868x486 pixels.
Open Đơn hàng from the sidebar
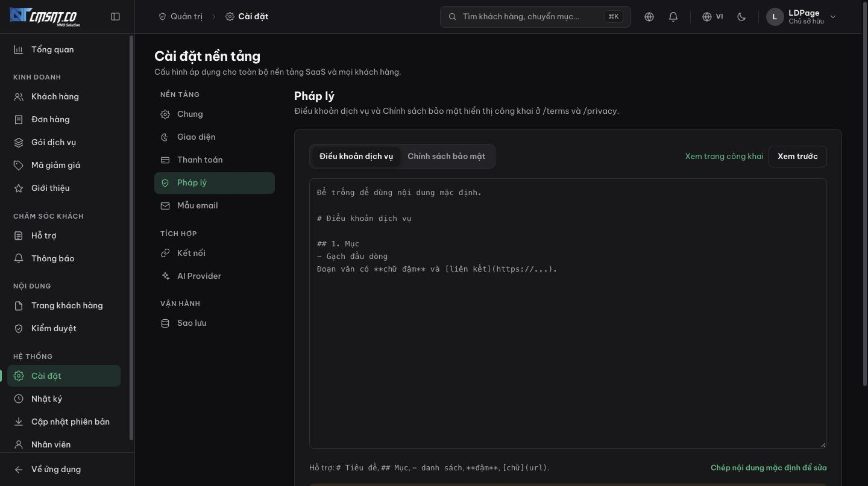(x=64, y=119)
